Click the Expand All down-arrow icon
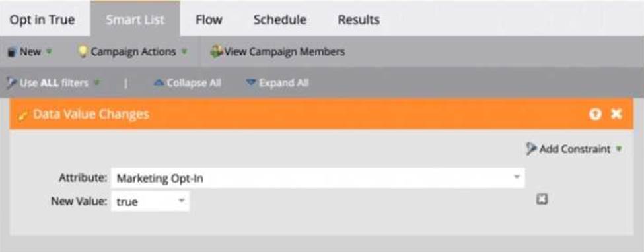The image size is (644, 252). click(250, 83)
